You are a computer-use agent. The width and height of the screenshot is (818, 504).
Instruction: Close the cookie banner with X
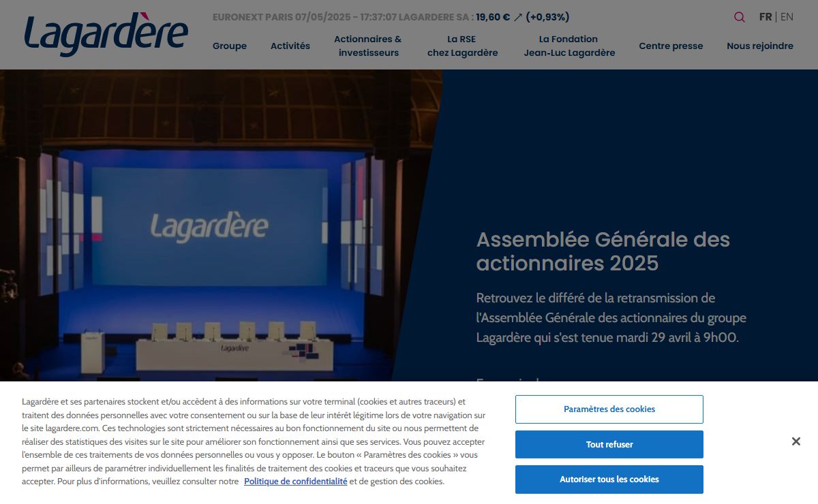click(796, 441)
